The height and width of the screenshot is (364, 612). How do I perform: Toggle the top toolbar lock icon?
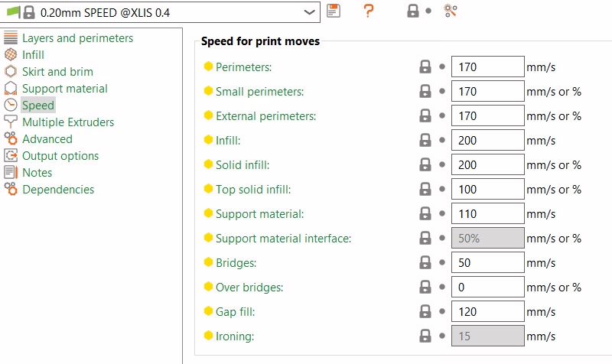coord(413,11)
